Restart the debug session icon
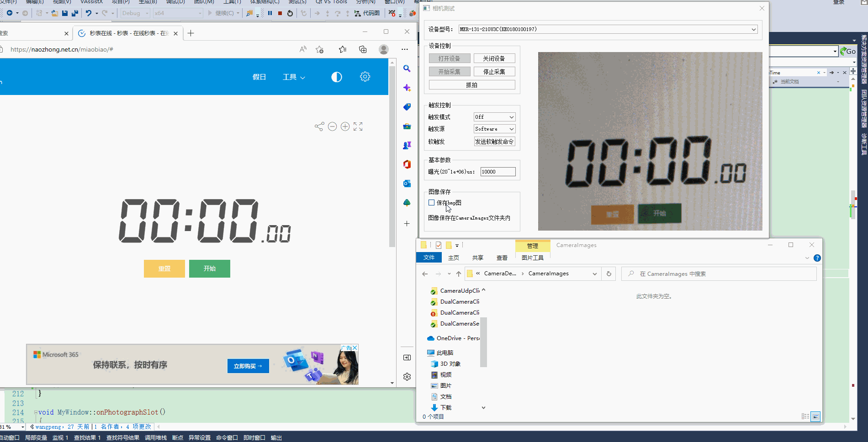This screenshot has height=442, width=868. click(290, 13)
